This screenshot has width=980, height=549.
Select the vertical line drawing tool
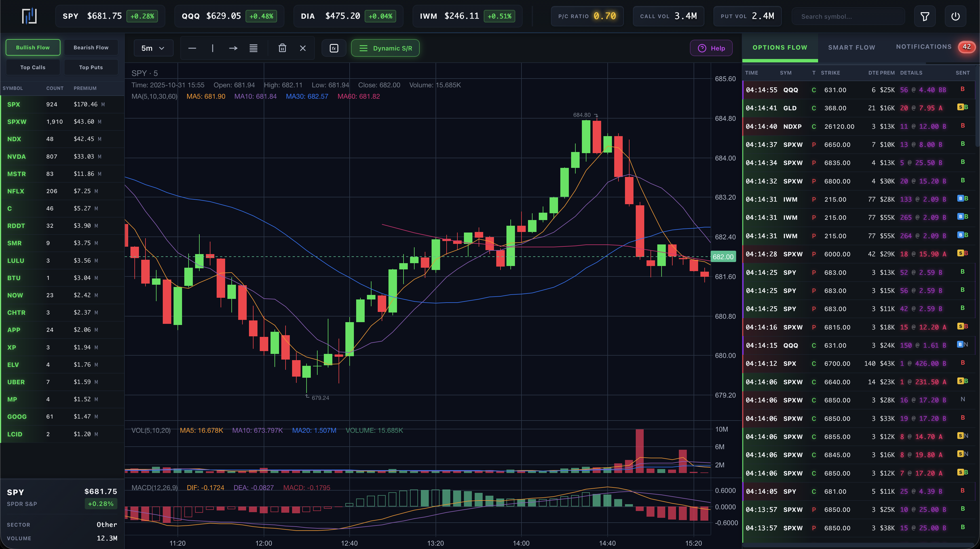click(x=212, y=48)
